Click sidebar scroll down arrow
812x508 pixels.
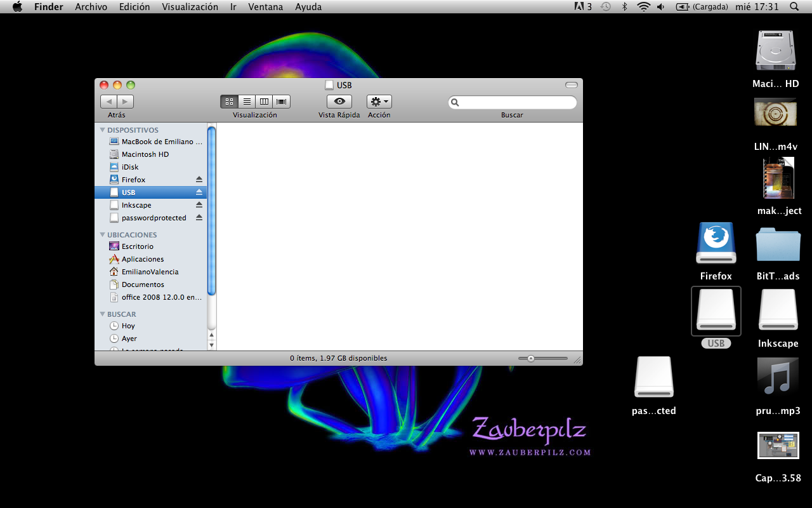click(212, 345)
